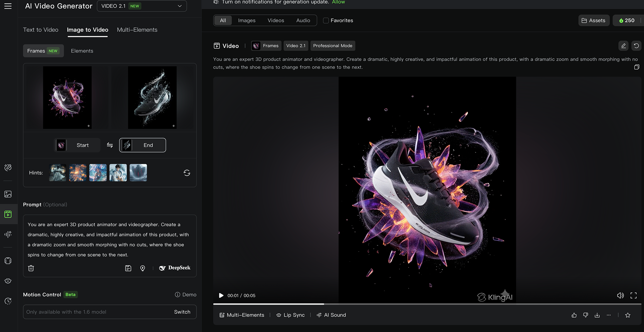Open the audio waveform sidebar icon
Image resolution: width=644 pixels, height=332 pixels.
(8, 234)
